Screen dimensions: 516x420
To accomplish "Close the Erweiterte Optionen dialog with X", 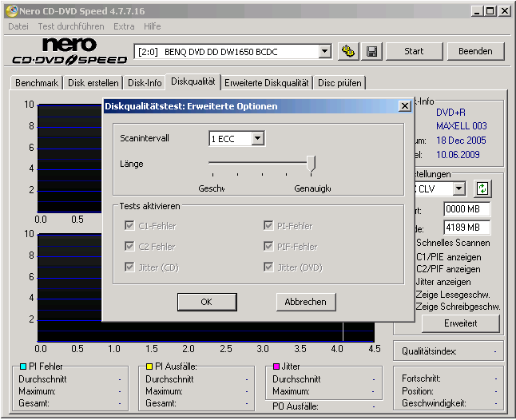I will pyautogui.click(x=404, y=105).
